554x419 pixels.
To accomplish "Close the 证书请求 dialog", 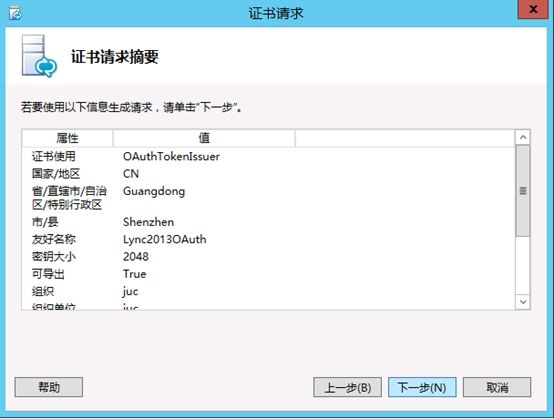I will coord(534,9).
